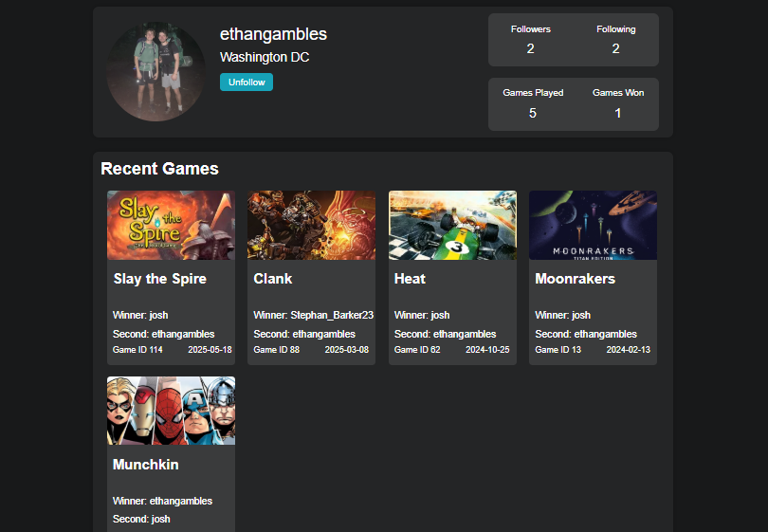This screenshot has height=532, width=768.
Task: Click Second: ethangambles on Moonrakers card
Action: 586,334
